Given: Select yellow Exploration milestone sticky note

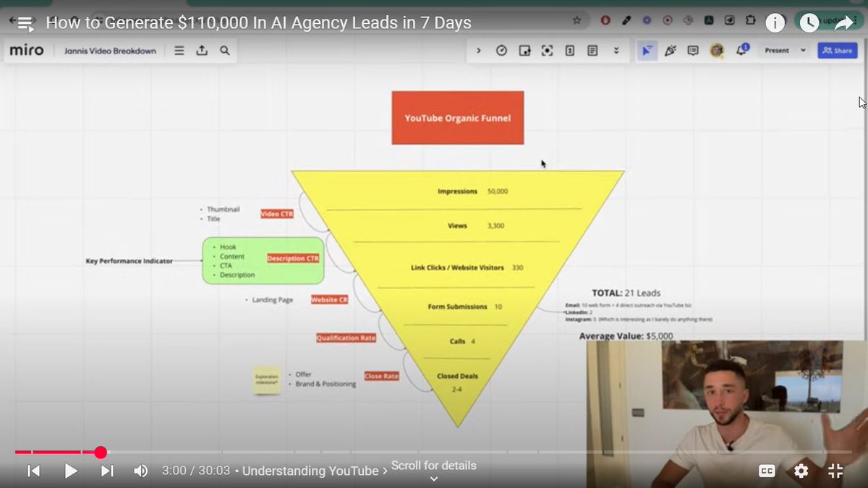Looking at the screenshot, I should click(x=266, y=380).
